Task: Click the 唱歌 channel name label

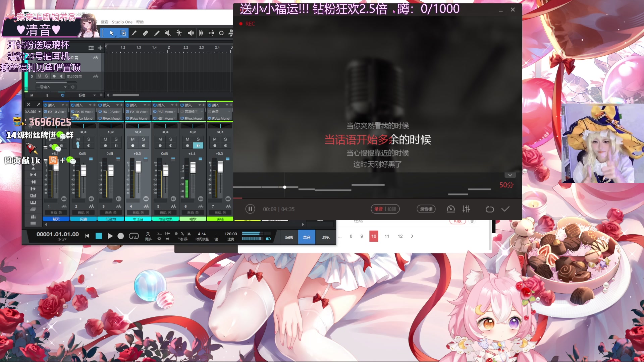Action: 193,219
